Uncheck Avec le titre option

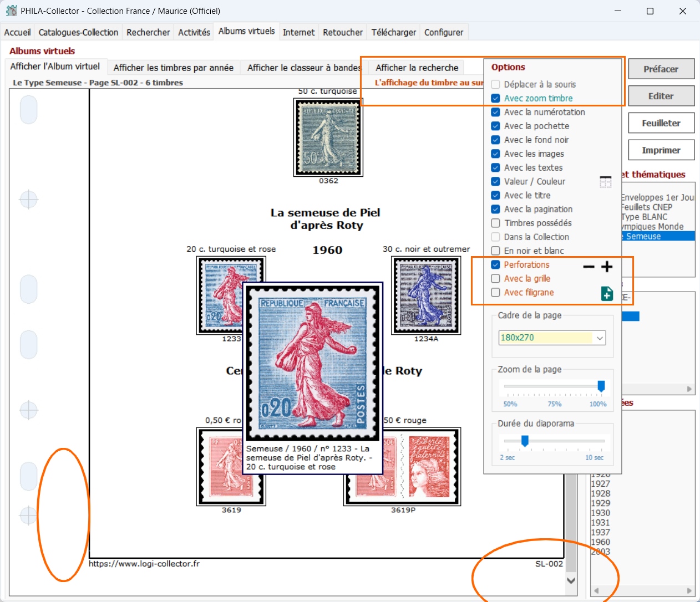click(496, 195)
